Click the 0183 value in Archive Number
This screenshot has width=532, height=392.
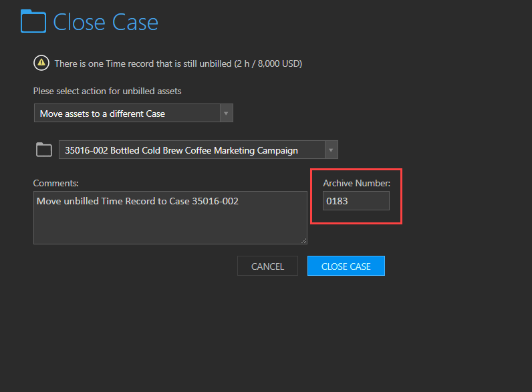click(x=337, y=202)
